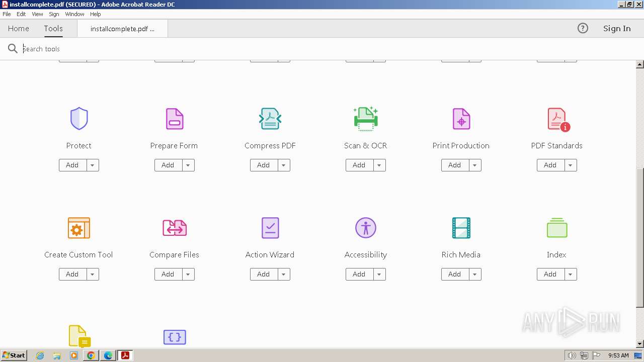644x362 pixels.
Task: Expand the Index Add dropdown arrow
Action: (571, 274)
